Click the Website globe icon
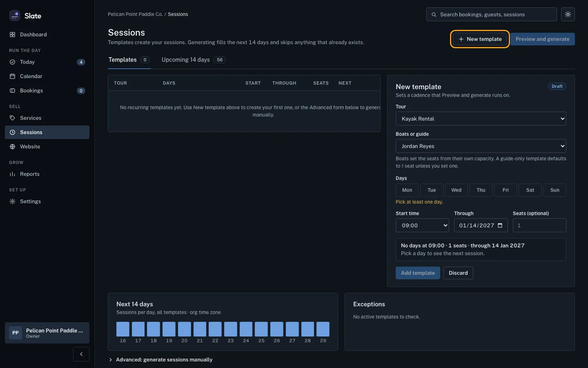 tap(12, 147)
